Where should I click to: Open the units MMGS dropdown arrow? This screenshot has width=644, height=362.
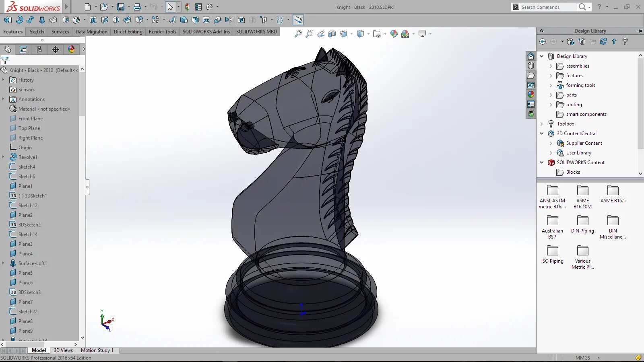tap(599, 358)
